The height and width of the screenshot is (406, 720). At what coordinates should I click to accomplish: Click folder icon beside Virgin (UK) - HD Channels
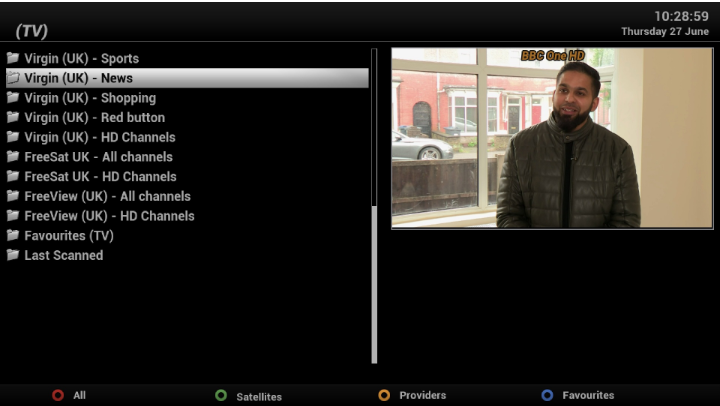[13, 137]
